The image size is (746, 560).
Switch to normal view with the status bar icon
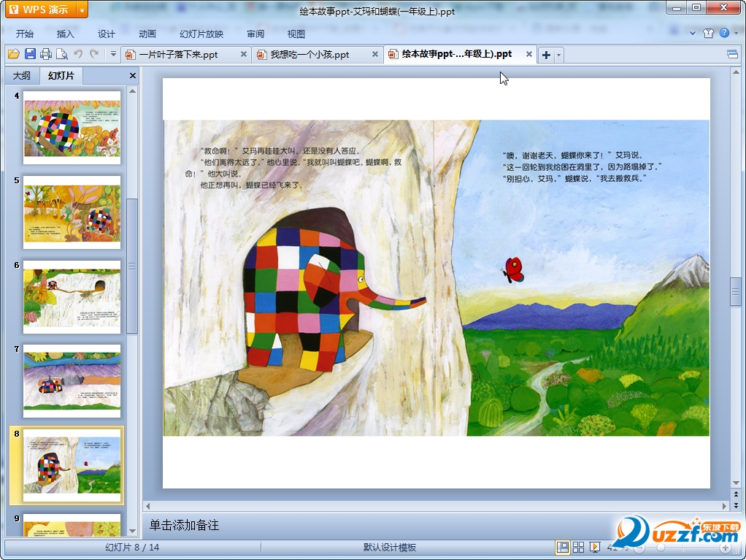pyautogui.click(x=562, y=548)
